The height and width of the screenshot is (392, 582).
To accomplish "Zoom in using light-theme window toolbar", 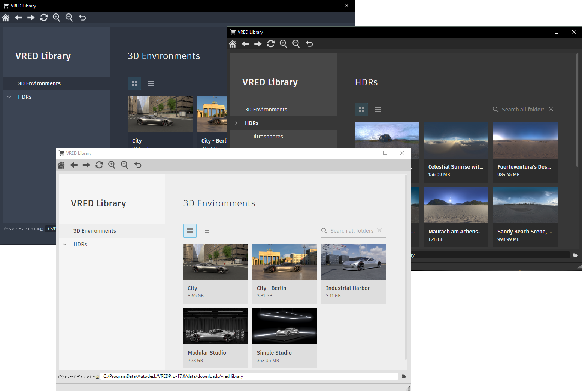I will 112,165.
